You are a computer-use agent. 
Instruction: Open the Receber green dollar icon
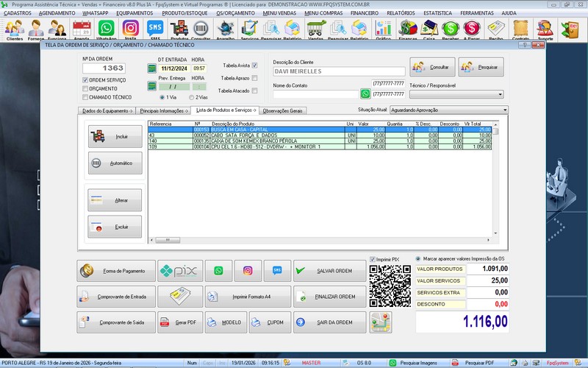point(451,29)
